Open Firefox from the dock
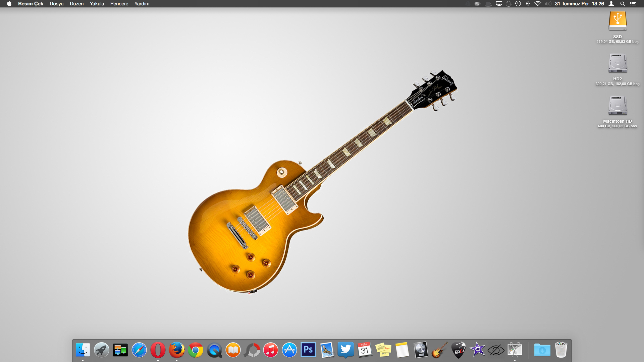The height and width of the screenshot is (362, 644). pos(176,350)
